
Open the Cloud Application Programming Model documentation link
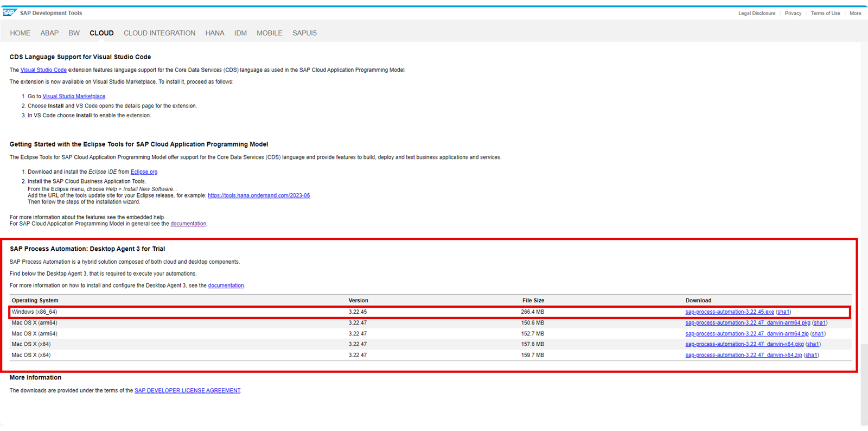click(188, 224)
